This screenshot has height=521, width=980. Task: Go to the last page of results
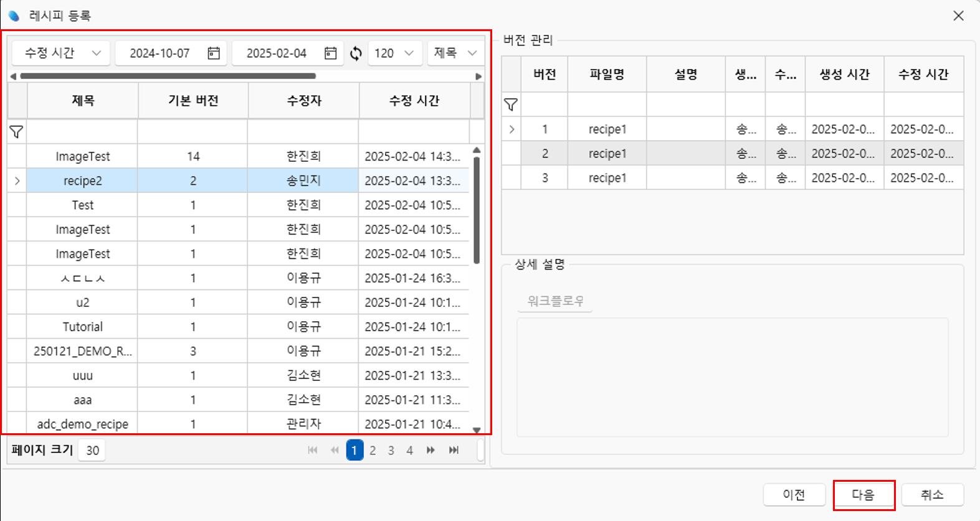(x=454, y=450)
